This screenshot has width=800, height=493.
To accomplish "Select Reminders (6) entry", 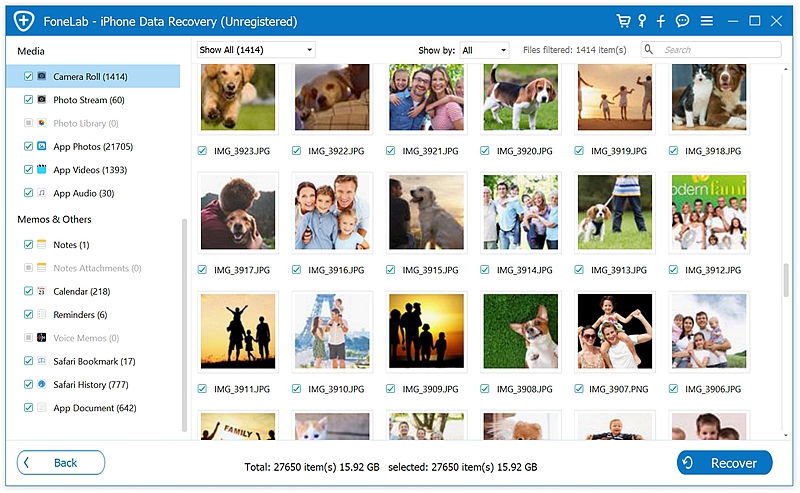I will (x=80, y=315).
